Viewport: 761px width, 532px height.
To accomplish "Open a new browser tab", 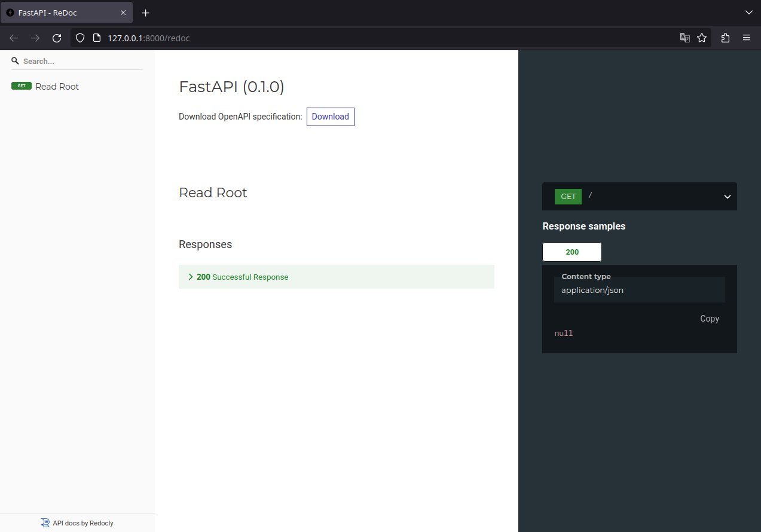I will (145, 13).
